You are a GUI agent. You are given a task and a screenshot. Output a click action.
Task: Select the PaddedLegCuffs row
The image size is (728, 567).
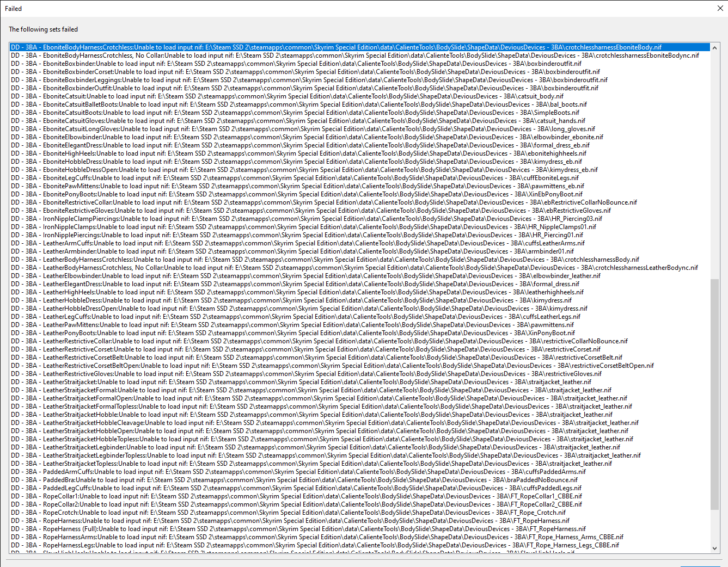coord(360,488)
